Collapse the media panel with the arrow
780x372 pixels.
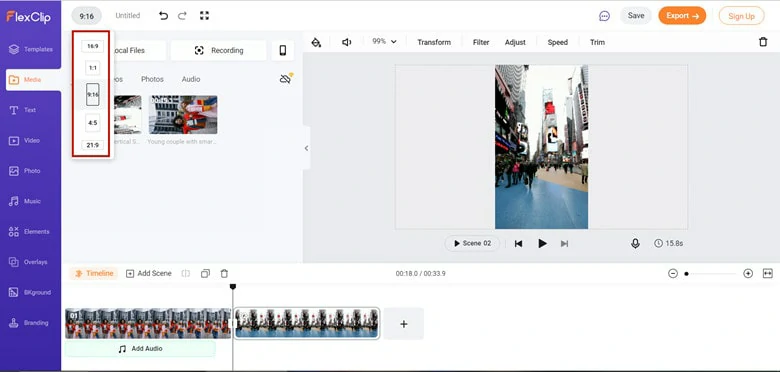tap(306, 148)
